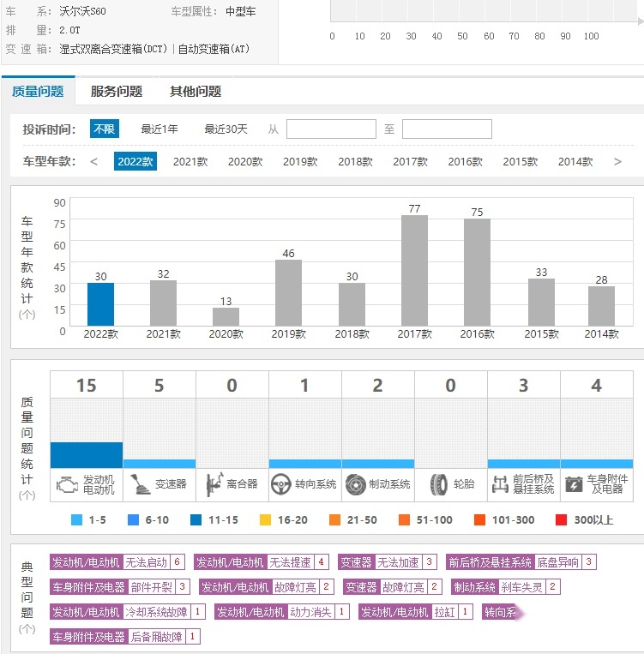This screenshot has width=644, height=654.
Task: Click the count 5 above 变速器 column
Action: (159, 386)
